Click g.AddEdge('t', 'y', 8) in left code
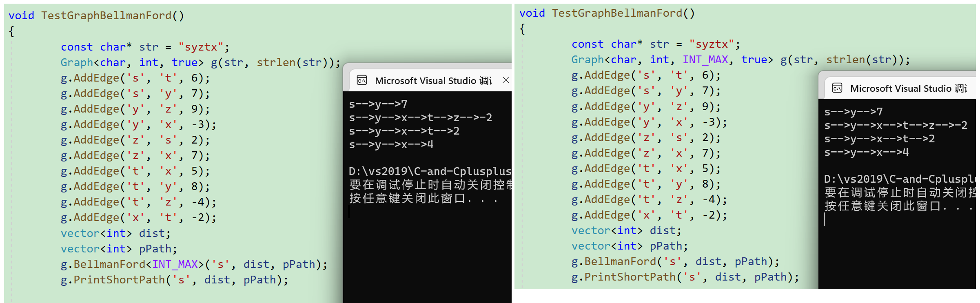This screenshot has width=980, height=303. click(x=135, y=186)
